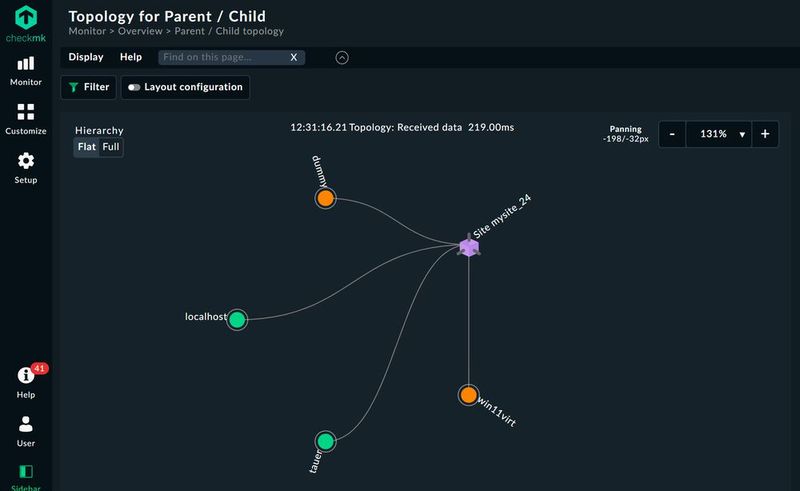Toggle the Layout configuration switch
This screenshot has height=491, width=800.
click(134, 88)
